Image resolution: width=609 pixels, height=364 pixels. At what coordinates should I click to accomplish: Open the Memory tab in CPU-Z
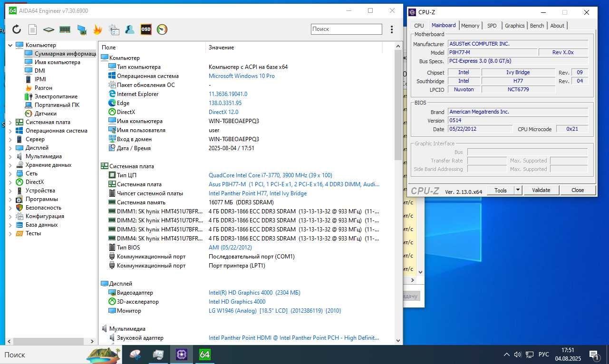click(470, 26)
